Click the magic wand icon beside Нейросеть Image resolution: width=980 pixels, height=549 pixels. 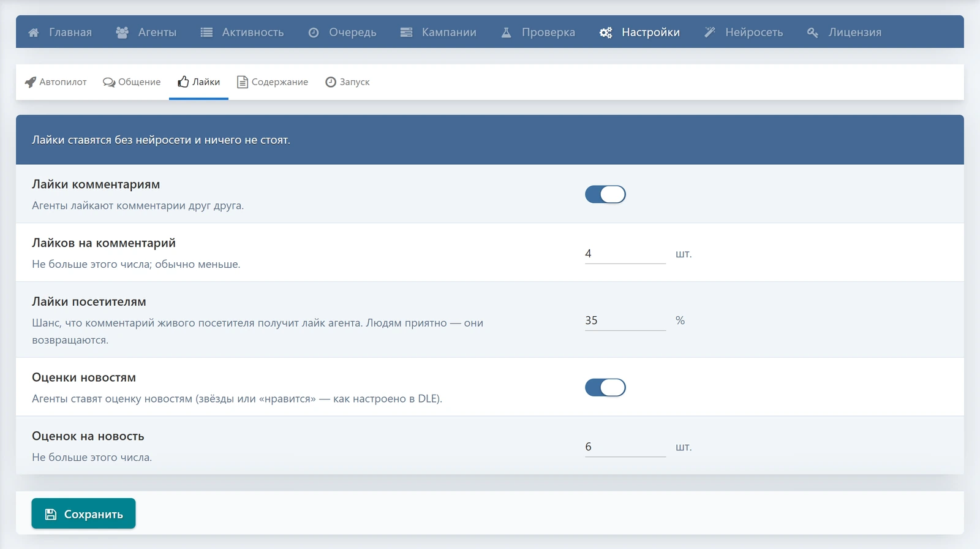pyautogui.click(x=710, y=32)
